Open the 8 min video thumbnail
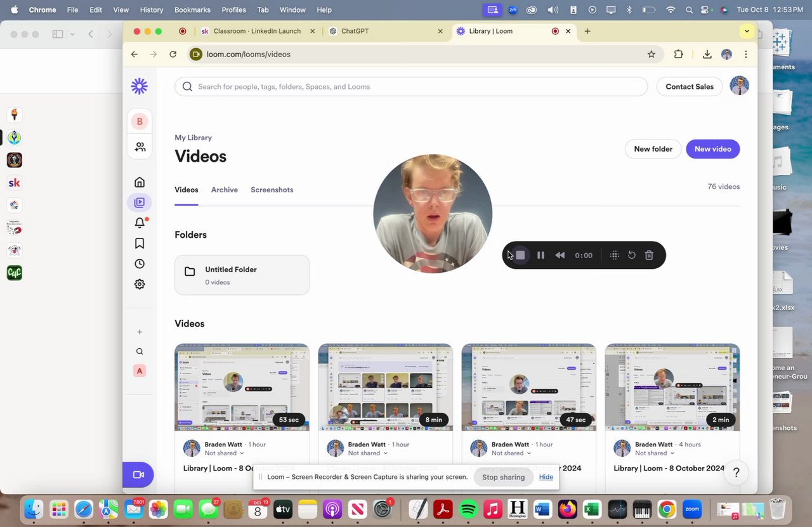812x527 pixels. tap(385, 387)
